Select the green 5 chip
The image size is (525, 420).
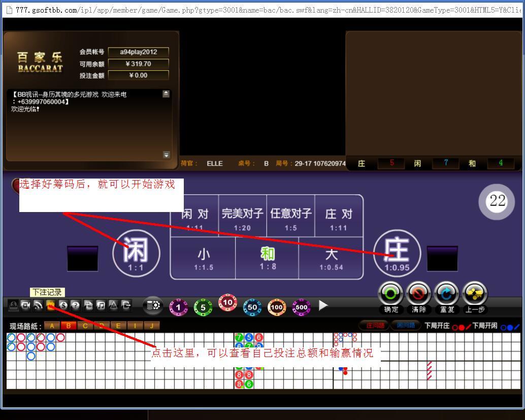coord(203,307)
